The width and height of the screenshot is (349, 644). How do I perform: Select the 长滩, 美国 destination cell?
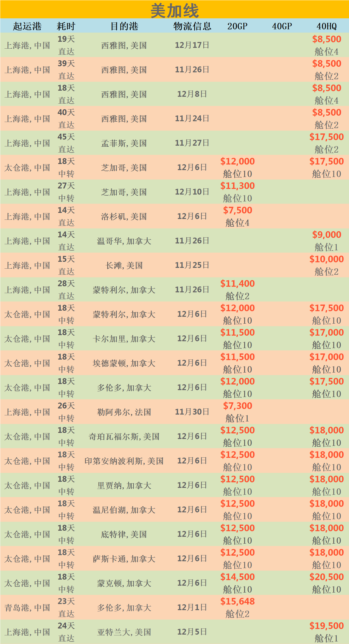click(x=124, y=265)
